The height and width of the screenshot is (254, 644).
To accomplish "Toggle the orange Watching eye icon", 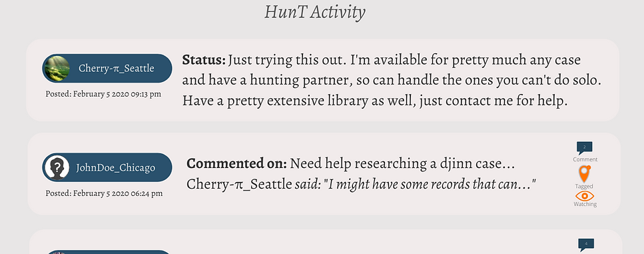I will click(585, 195).
